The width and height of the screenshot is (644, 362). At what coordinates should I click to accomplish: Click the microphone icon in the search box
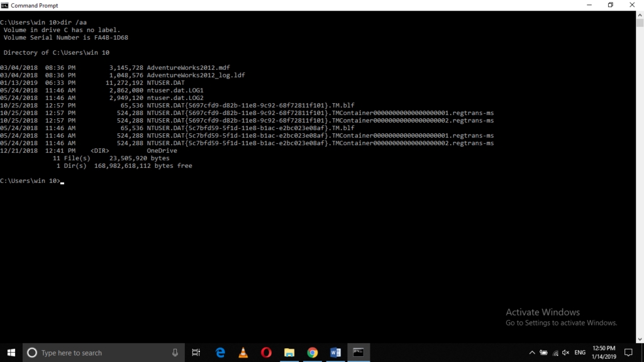(x=175, y=353)
